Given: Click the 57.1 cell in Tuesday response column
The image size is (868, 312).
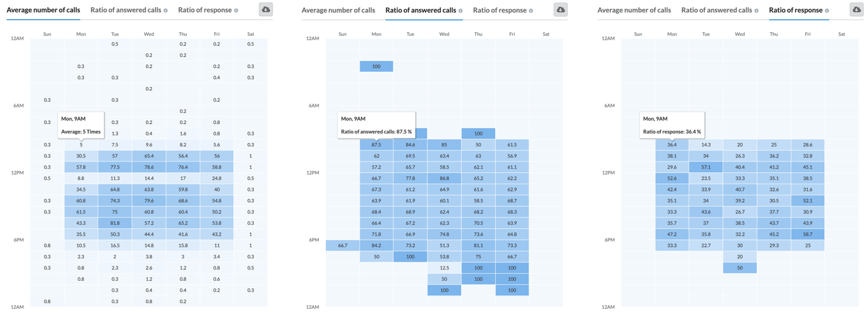Looking at the screenshot, I should point(706,167).
